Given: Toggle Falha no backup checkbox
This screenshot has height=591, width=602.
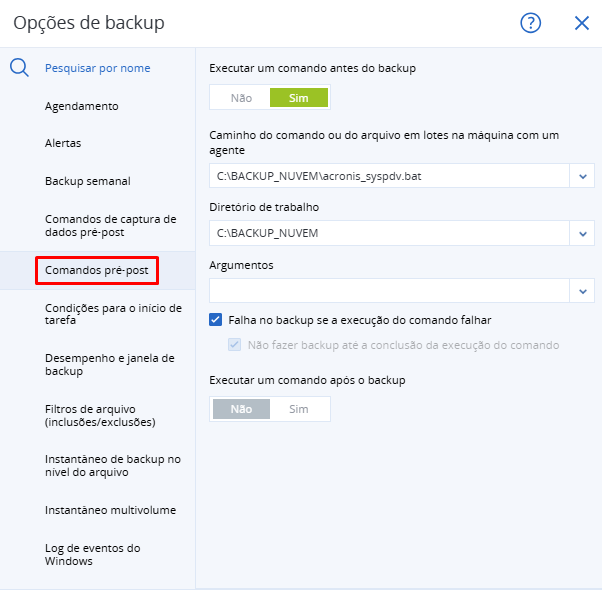Looking at the screenshot, I should coord(216,320).
